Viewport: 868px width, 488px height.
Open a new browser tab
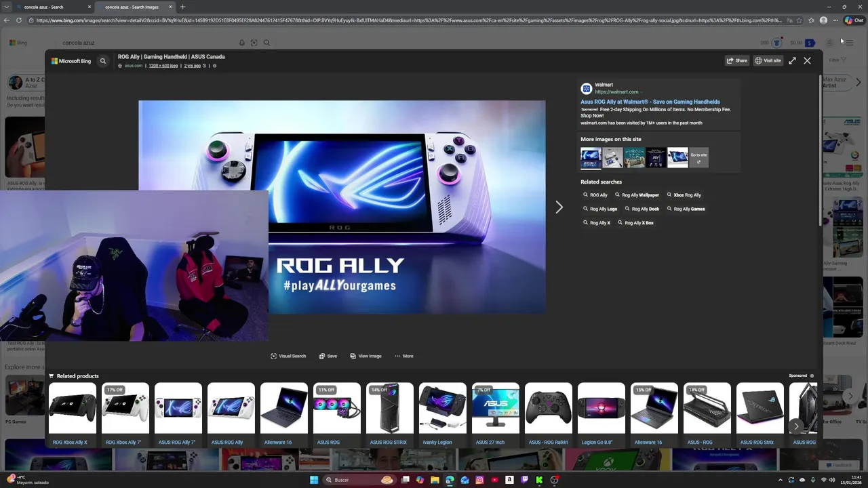(x=182, y=7)
